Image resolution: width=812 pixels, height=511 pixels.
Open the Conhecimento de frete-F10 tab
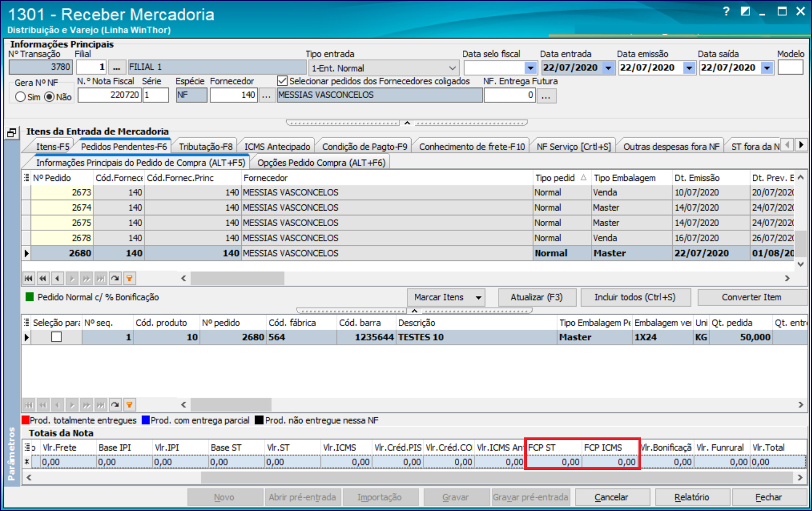(x=472, y=147)
